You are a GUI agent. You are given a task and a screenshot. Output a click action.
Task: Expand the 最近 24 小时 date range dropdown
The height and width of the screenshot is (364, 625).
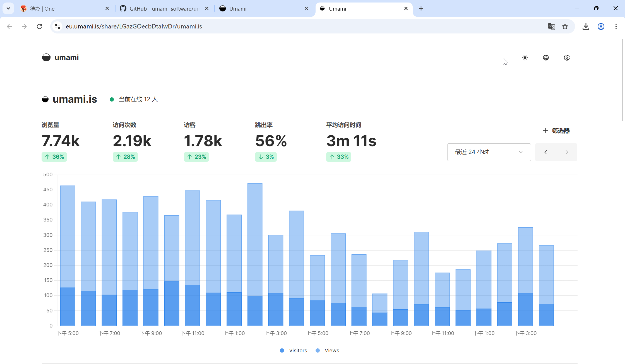(489, 152)
